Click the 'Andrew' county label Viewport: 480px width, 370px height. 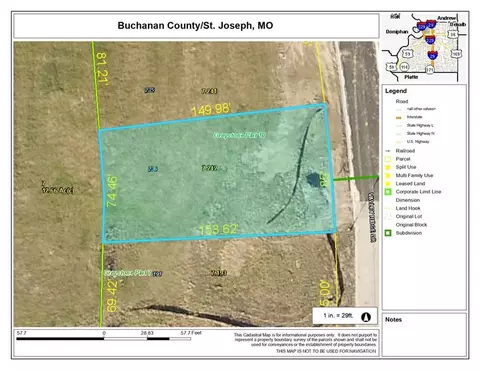(446, 18)
